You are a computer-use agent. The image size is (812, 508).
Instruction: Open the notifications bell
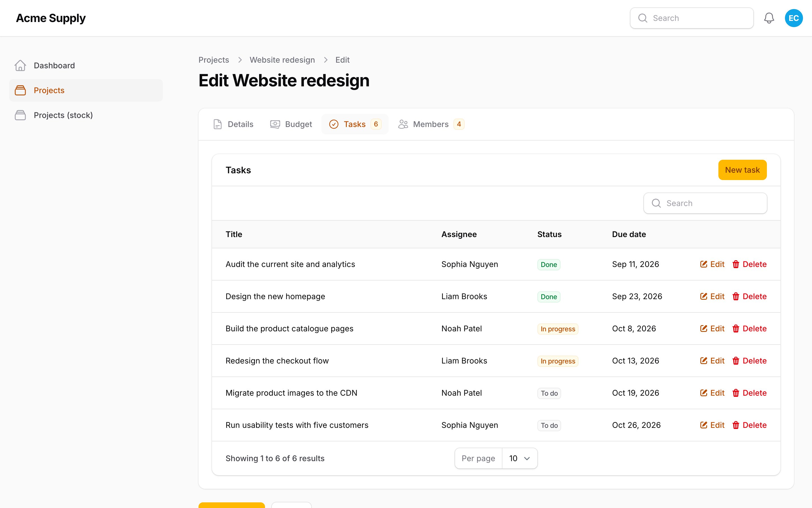(769, 18)
